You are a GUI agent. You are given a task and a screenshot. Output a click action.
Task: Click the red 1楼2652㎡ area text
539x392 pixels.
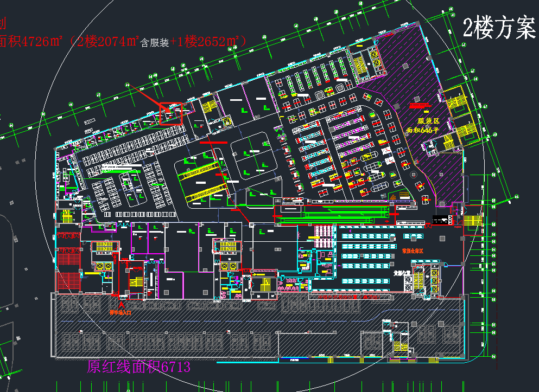point(213,41)
